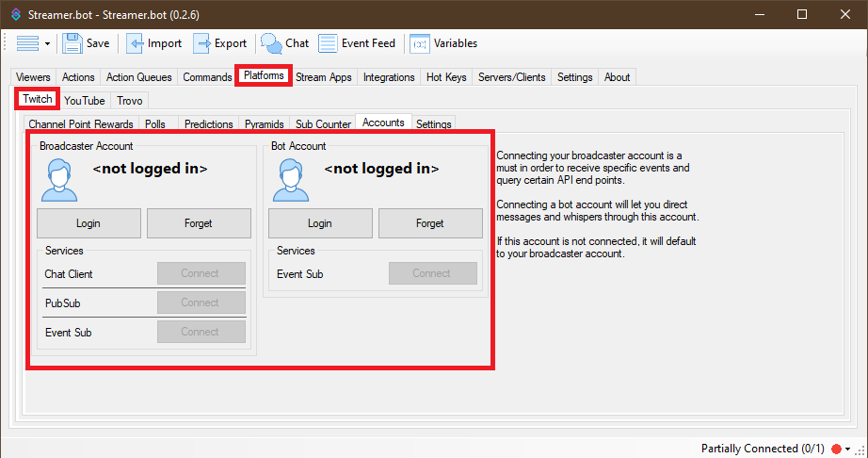This screenshot has width=868, height=458.
Task: Open the Stream Apps tab
Action: pos(323,77)
